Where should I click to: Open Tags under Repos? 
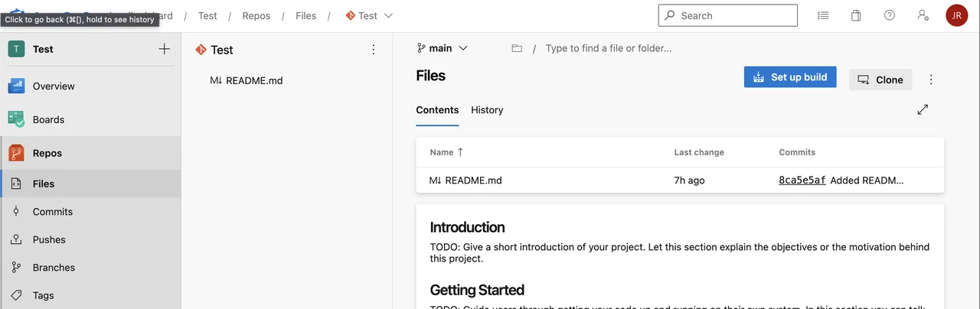(90, 295)
